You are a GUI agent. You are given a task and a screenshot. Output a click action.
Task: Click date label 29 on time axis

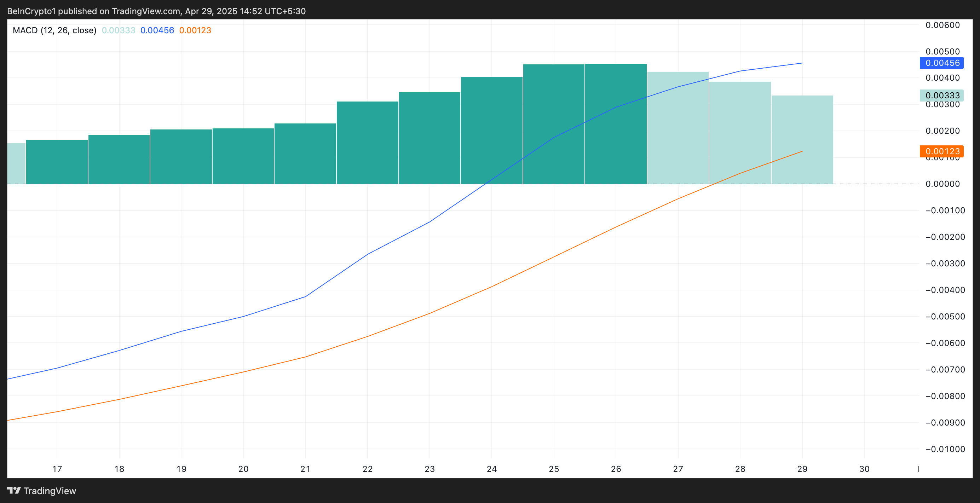[x=802, y=469]
